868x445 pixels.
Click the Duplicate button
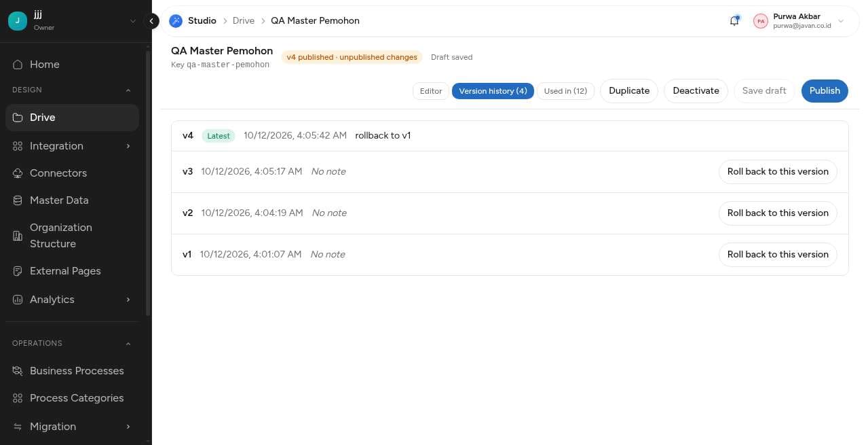[629, 91]
